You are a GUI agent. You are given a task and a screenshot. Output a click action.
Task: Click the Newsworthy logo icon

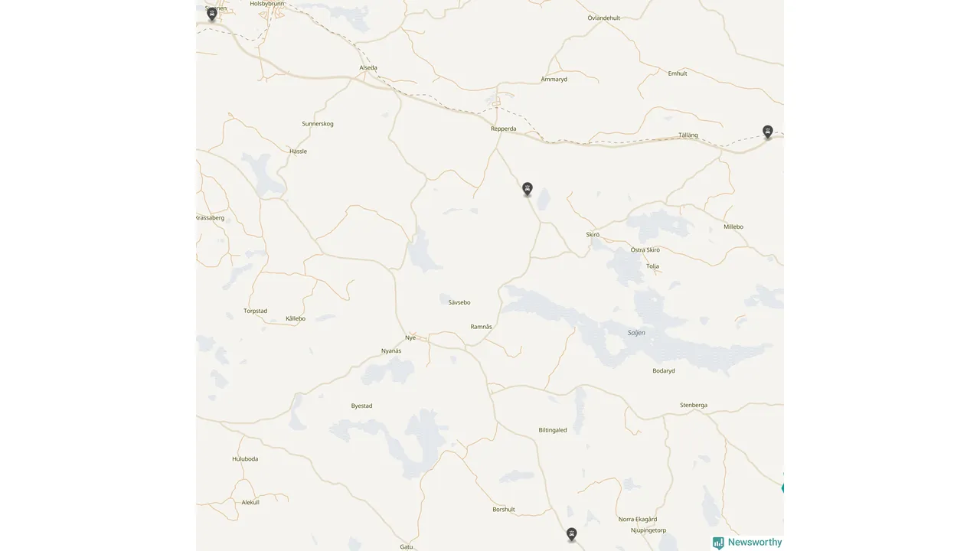pyautogui.click(x=718, y=543)
